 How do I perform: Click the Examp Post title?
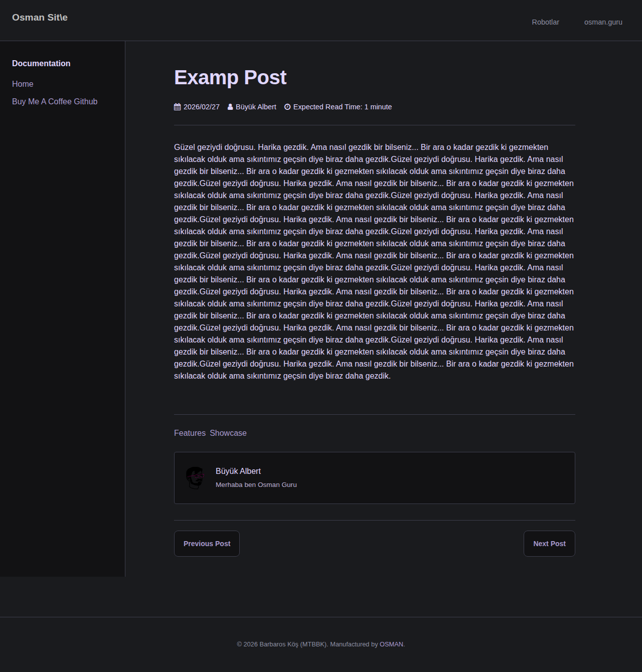click(x=230, y=77)
